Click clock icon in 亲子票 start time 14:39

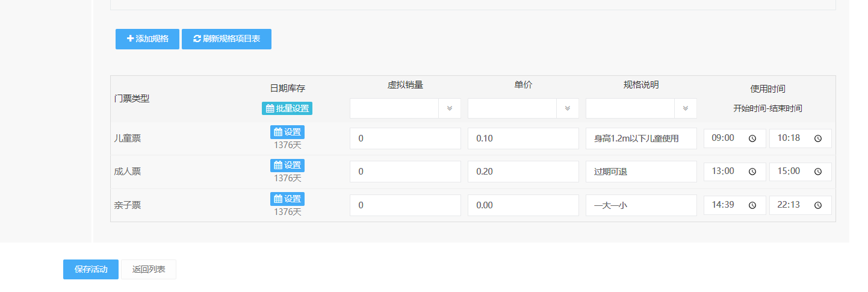(752, 205)
